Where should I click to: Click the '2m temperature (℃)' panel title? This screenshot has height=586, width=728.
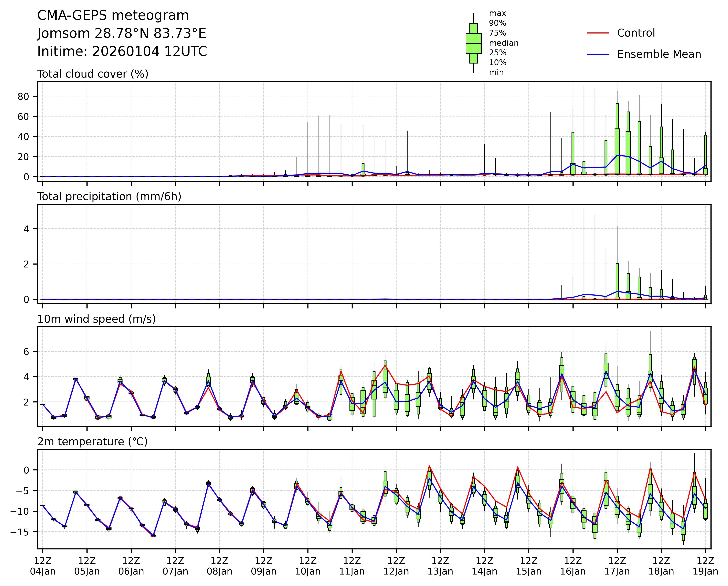tap(92, 442)
